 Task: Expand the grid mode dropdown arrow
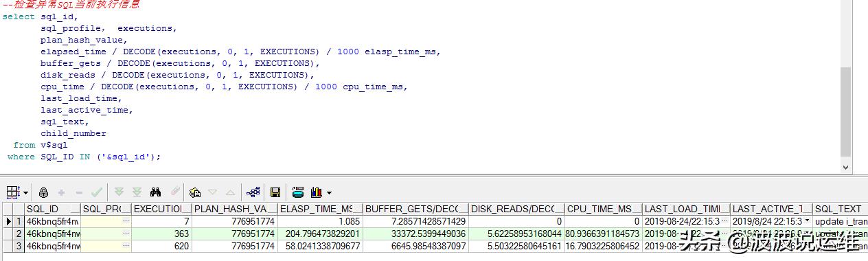tap(25, 193)
